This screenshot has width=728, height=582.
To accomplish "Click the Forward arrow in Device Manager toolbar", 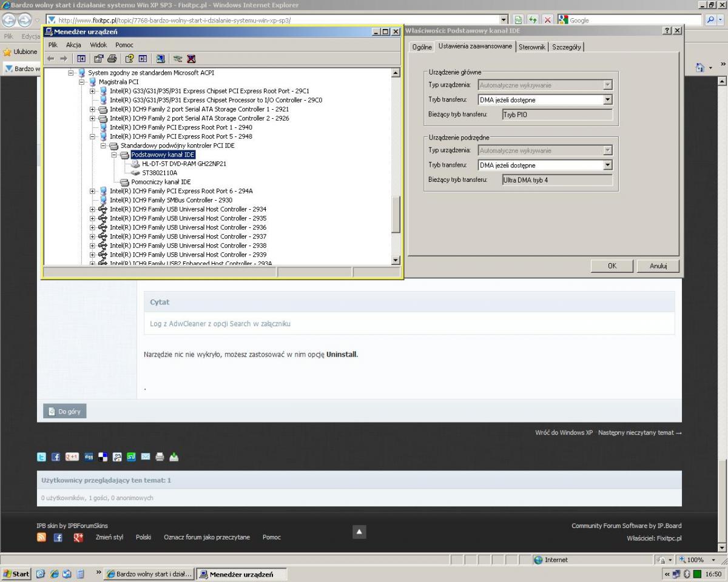I will pyautogui.click(x=63, y=59).
